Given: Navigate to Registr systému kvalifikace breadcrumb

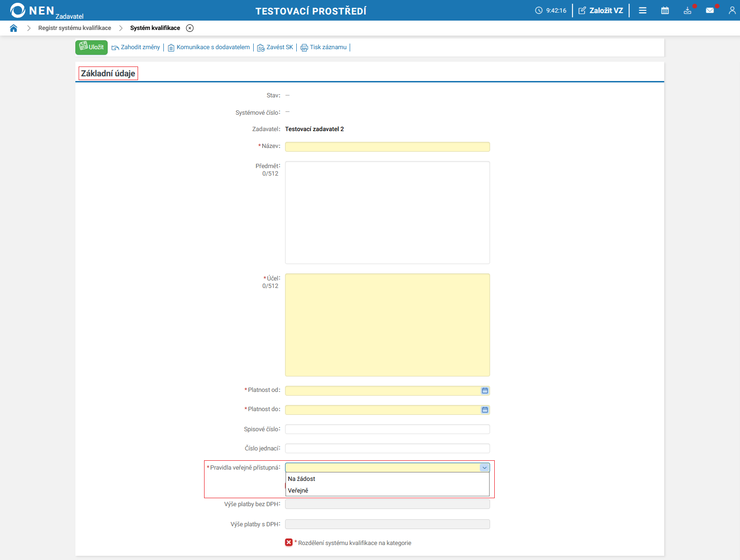Looking at the screenshot, I should point(75,28).
